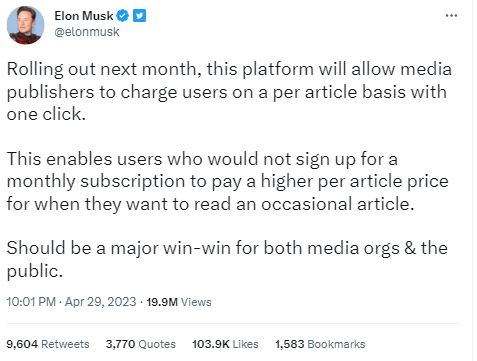View the 19.9M Views analytics
477x361 pixels.
[179, 302]
